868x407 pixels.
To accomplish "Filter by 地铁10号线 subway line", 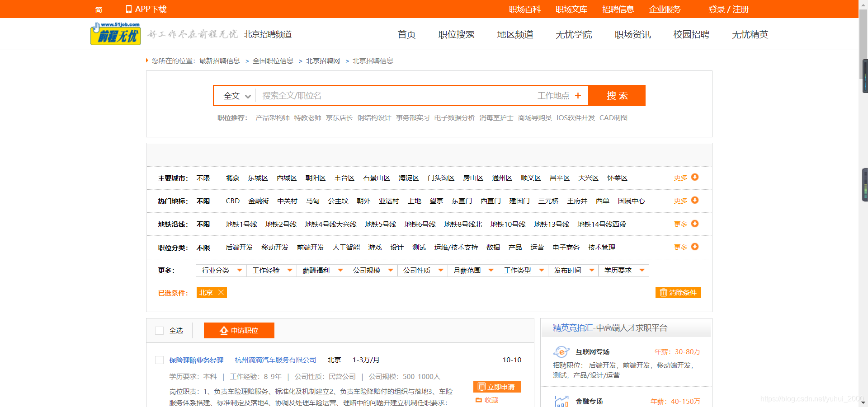I will (508, 225).
